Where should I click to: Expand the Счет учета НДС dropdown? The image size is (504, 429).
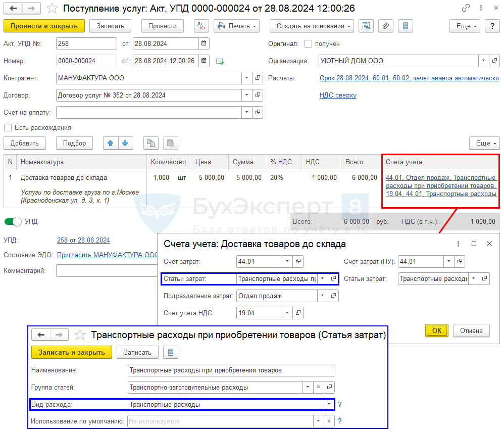(x=287, y=313)
